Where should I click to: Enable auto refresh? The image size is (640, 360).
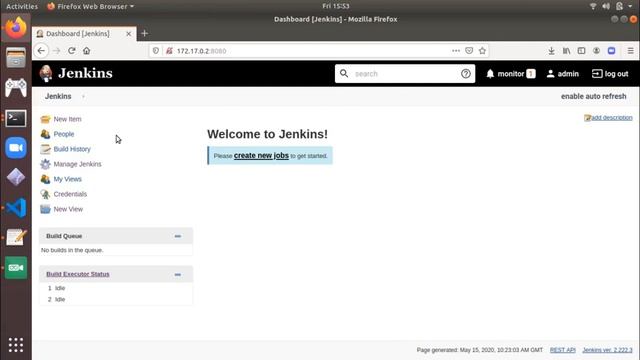coord(593,96)
